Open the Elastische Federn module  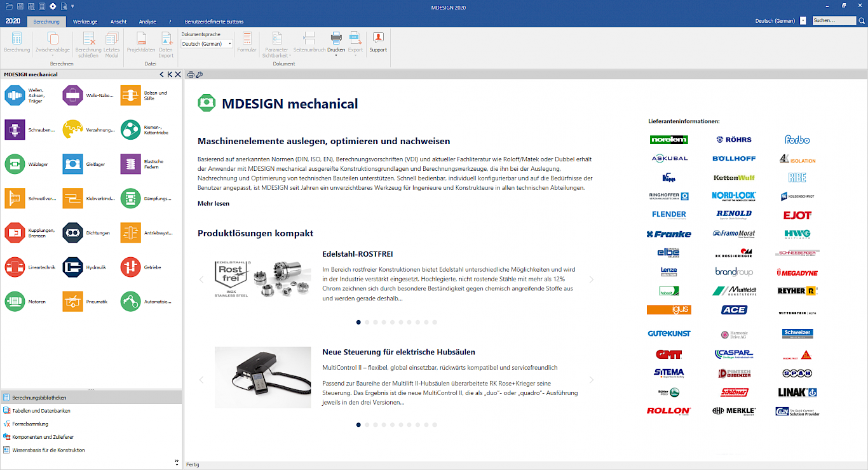131,164
